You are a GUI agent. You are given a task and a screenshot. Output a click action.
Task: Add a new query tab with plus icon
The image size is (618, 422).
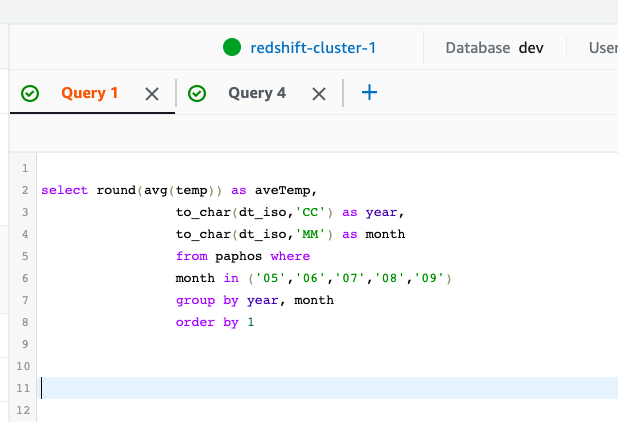click(369, 93)
